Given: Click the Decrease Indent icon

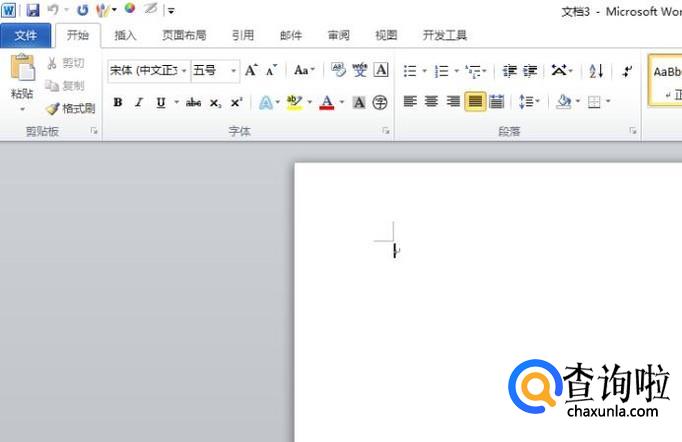Looking at the screenshot, I should click(509, 70).
